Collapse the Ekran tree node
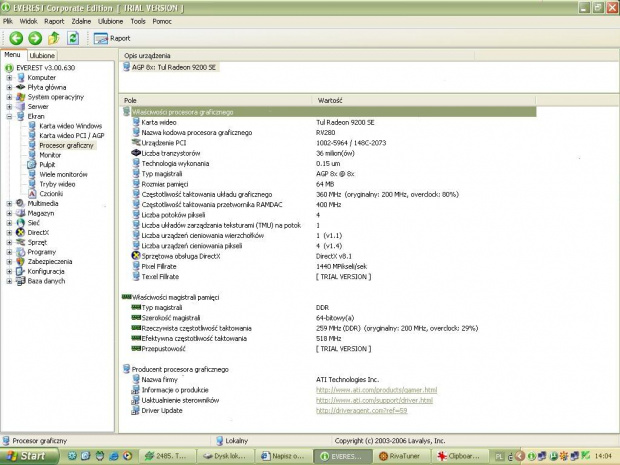This screenshot has width=620, height=465. click(x=9, y=116)
